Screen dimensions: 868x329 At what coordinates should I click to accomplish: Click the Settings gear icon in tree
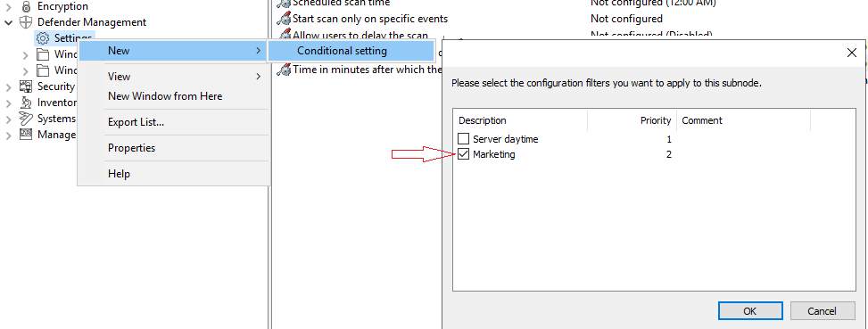coord(42,38)
